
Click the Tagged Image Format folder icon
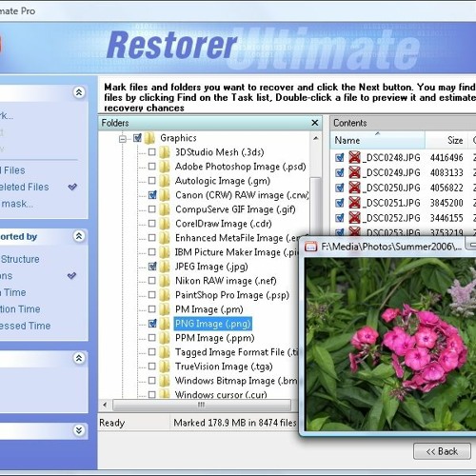click(x=165, y=352)
